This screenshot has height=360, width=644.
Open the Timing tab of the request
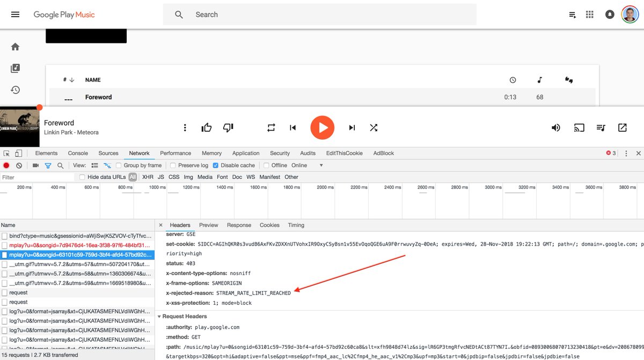point(296,225)
